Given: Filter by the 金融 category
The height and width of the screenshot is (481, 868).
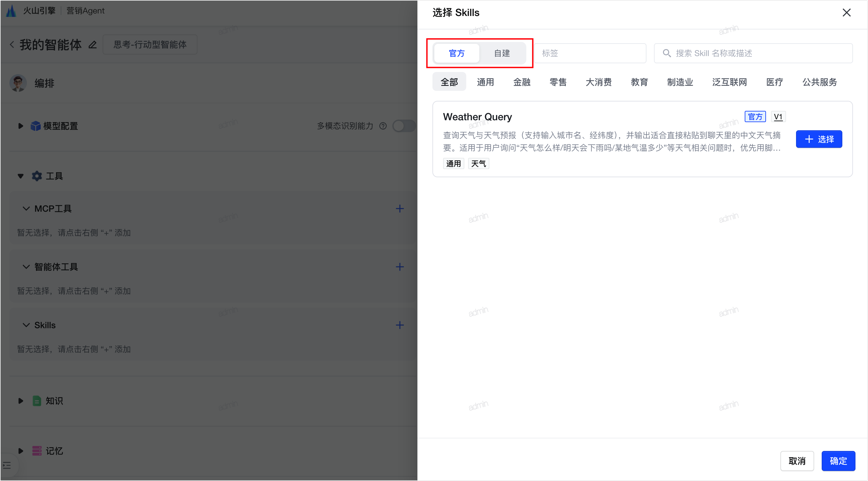Looking at the screenshot, I should pos(522,82).
